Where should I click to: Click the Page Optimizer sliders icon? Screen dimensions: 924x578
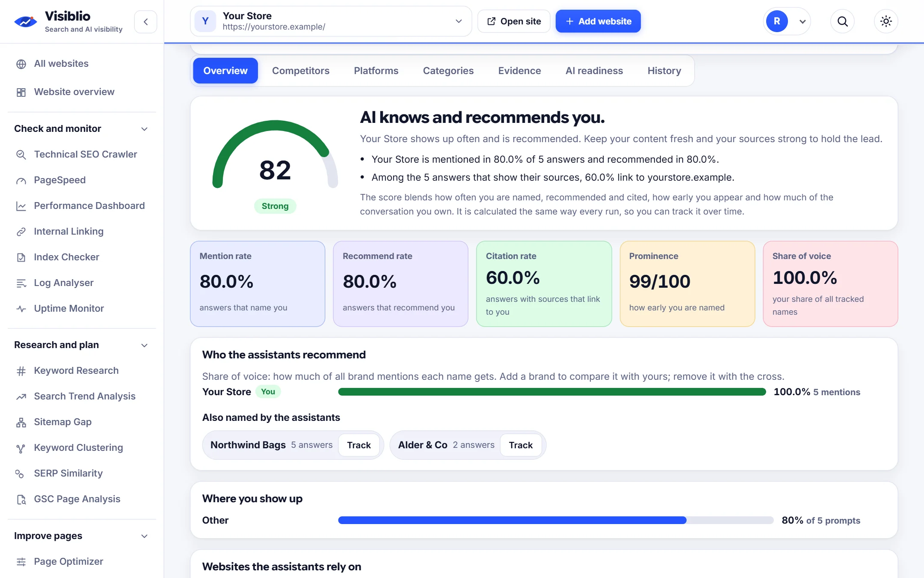(21, 562)
